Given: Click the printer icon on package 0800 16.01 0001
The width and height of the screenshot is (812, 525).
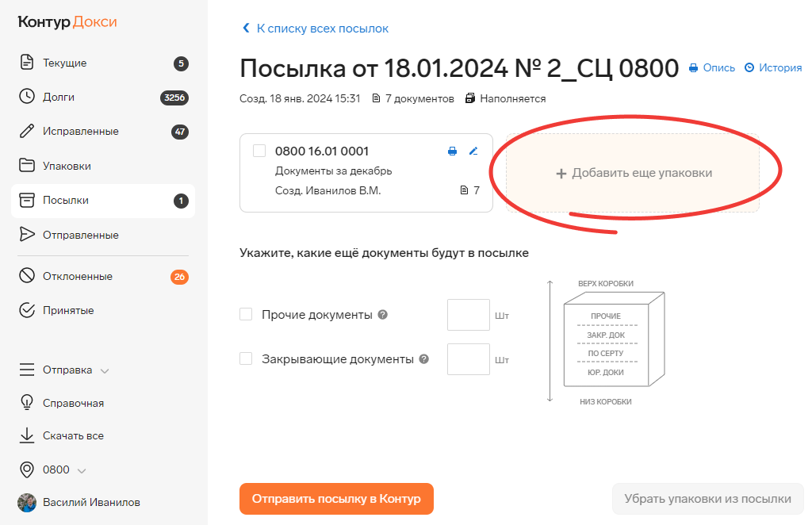Looking at the screenshot, I should [x=452, y=151].
